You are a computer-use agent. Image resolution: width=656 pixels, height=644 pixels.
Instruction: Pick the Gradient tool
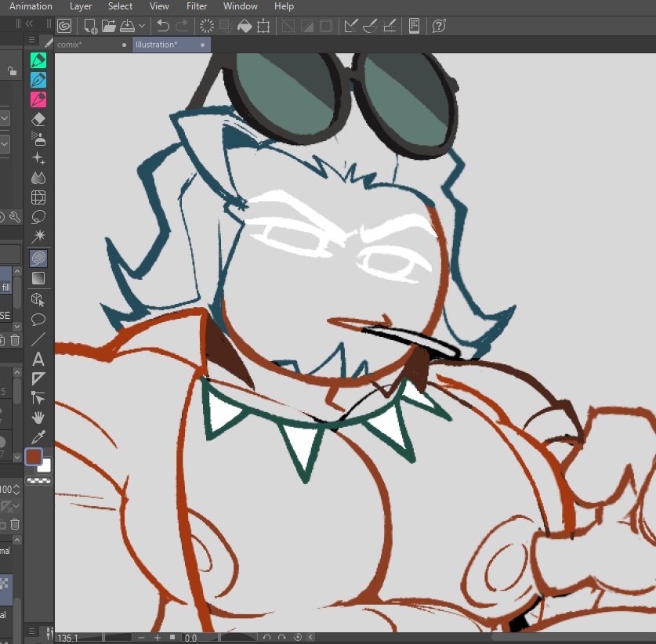pyautogui.click(x=38, y=278)
